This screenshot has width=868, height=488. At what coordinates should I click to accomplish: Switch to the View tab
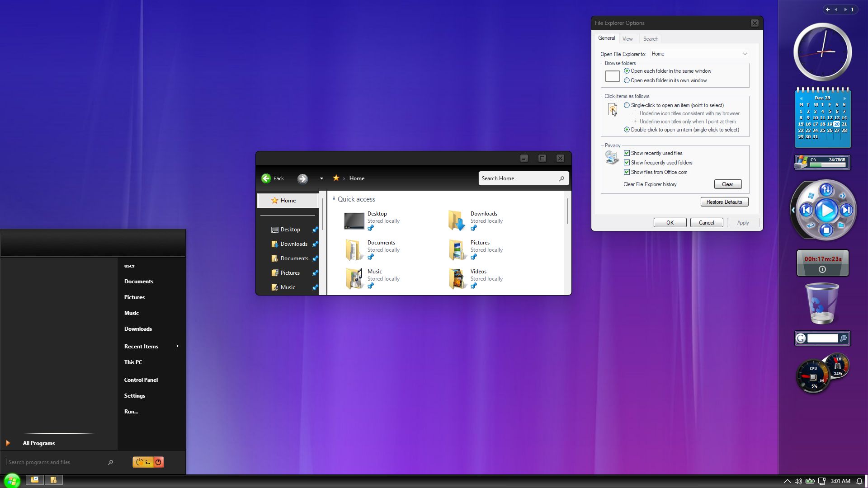click(627, 39)
